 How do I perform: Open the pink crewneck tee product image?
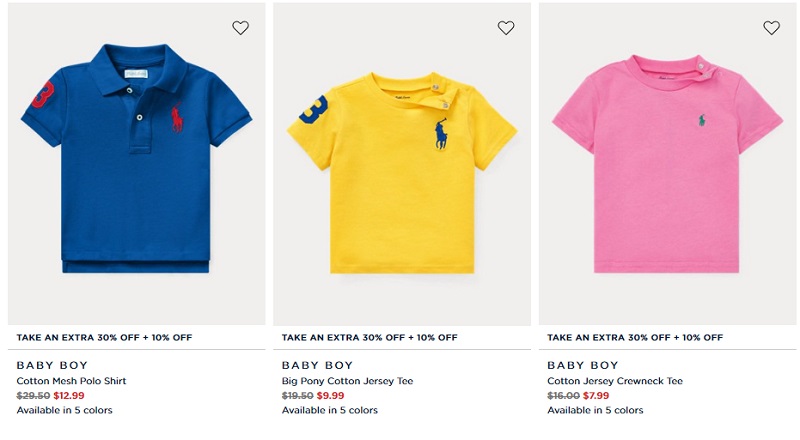tap(667, 163)
